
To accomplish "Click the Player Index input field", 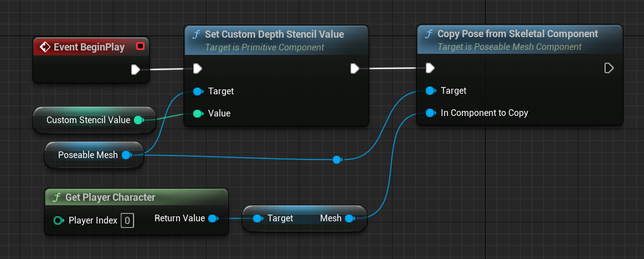I will coord(127,221).
